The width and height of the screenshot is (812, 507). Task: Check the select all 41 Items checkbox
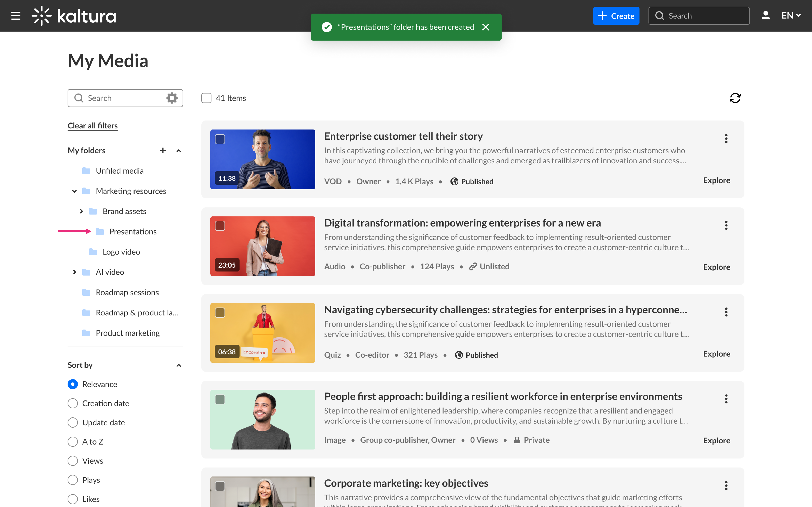pos(206,98)
